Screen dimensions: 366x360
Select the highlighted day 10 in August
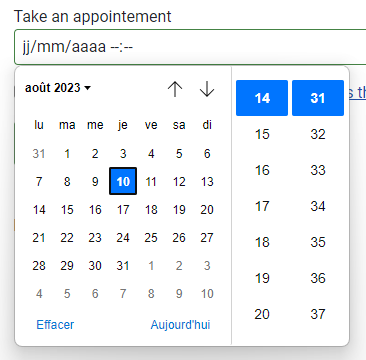point(123,181)
